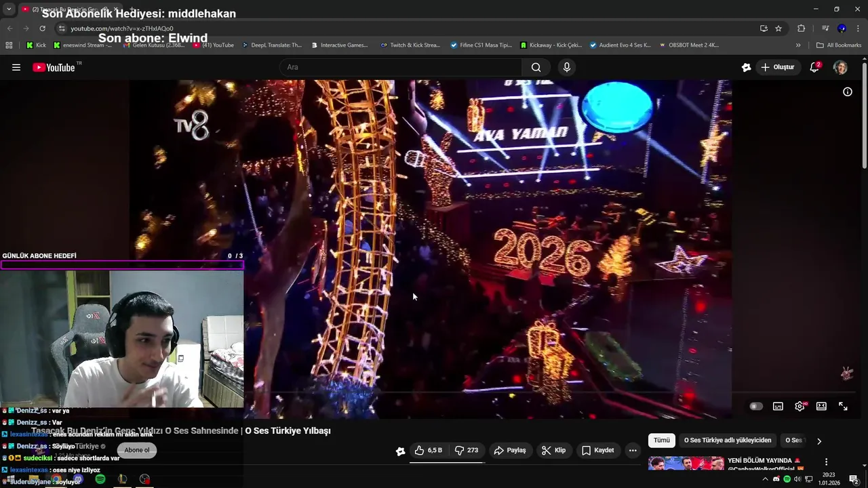Open more actions ellipsis below video
The height and width of the screenshot is (488, 868).
(633, 450)
